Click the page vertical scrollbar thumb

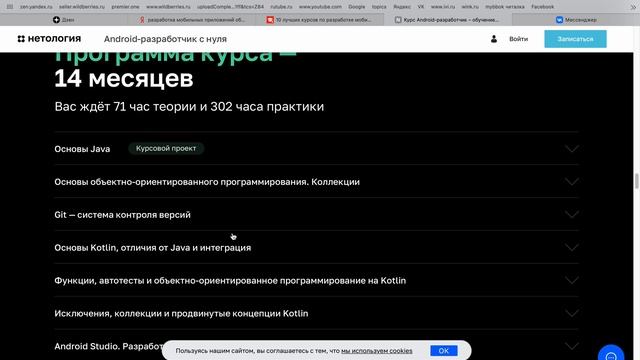[636, 181]
